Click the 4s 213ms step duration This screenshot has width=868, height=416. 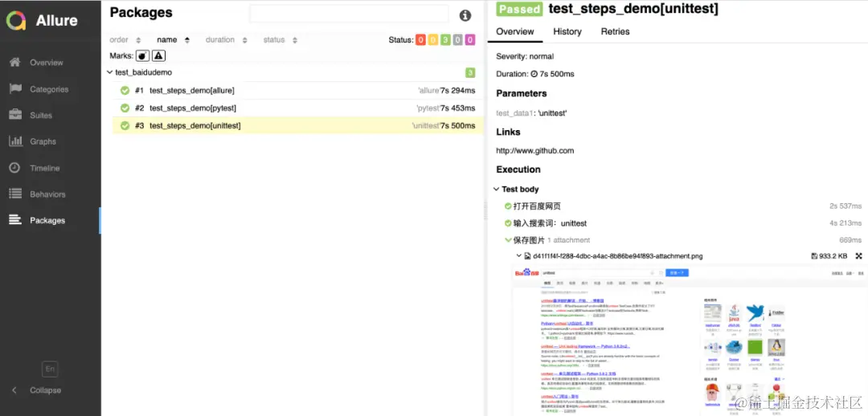point(845,223)
